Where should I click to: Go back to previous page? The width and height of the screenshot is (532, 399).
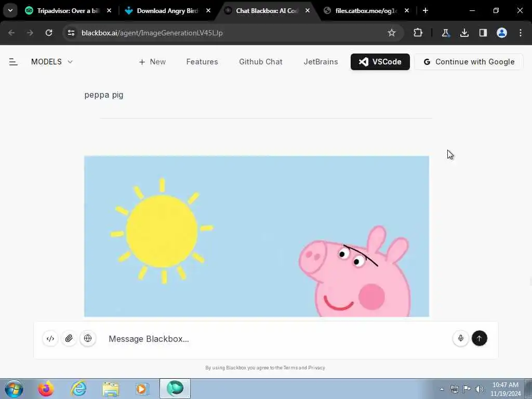pyautogui.click(x=11, y=33)
